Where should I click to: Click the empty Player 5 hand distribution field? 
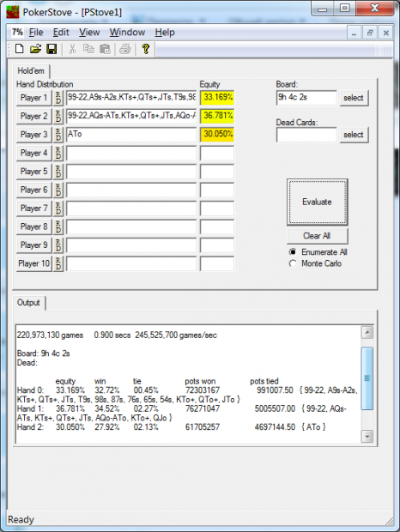click(131, 172)
